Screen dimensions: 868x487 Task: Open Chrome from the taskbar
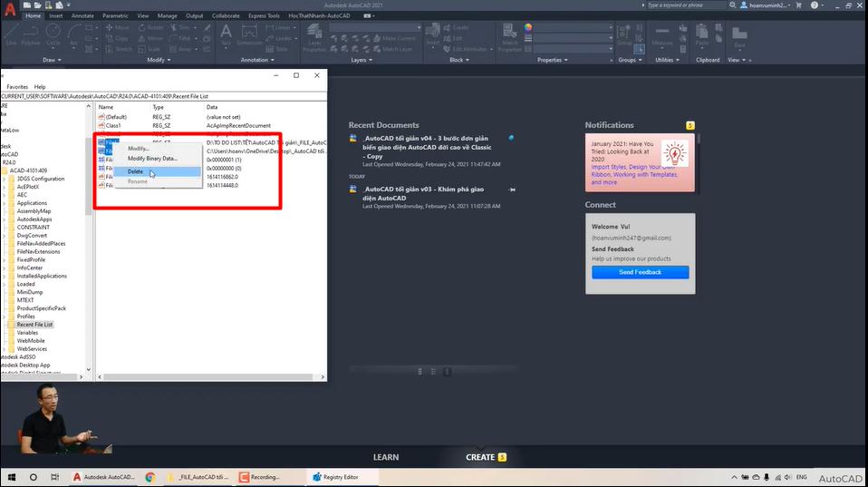click(150, 477)
